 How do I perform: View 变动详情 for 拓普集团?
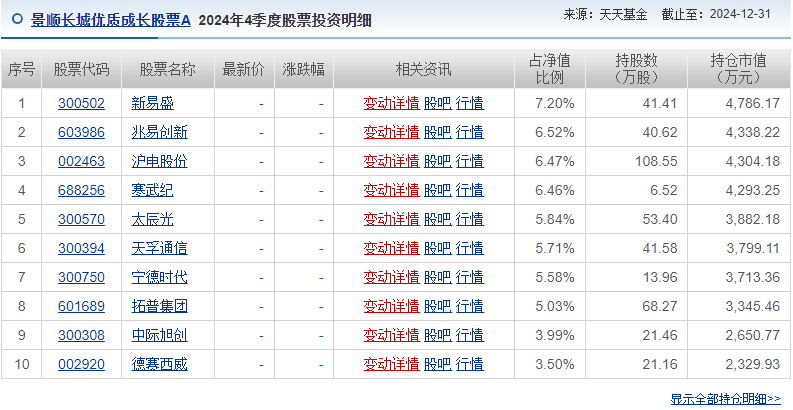pos(391,306)
